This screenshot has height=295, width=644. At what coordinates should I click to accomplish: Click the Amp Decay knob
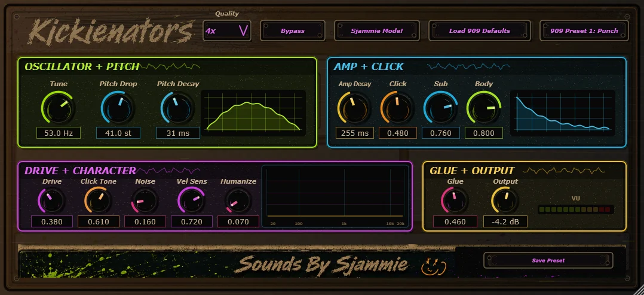(354, 108)
